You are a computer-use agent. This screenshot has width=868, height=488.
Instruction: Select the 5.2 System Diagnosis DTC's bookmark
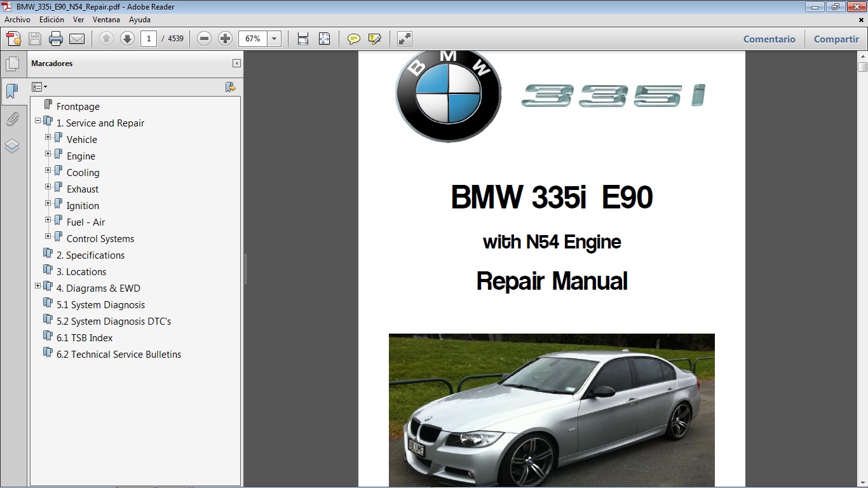point(114,322)
